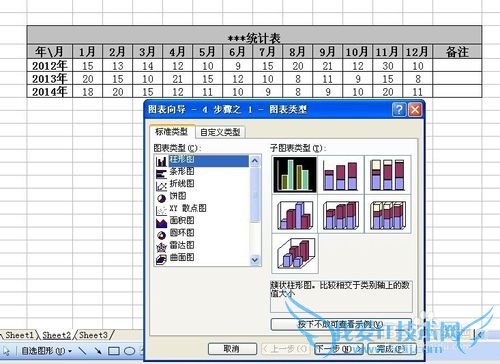Click the 3月 column header
The image size is (500, 364).
click(148, 52)
